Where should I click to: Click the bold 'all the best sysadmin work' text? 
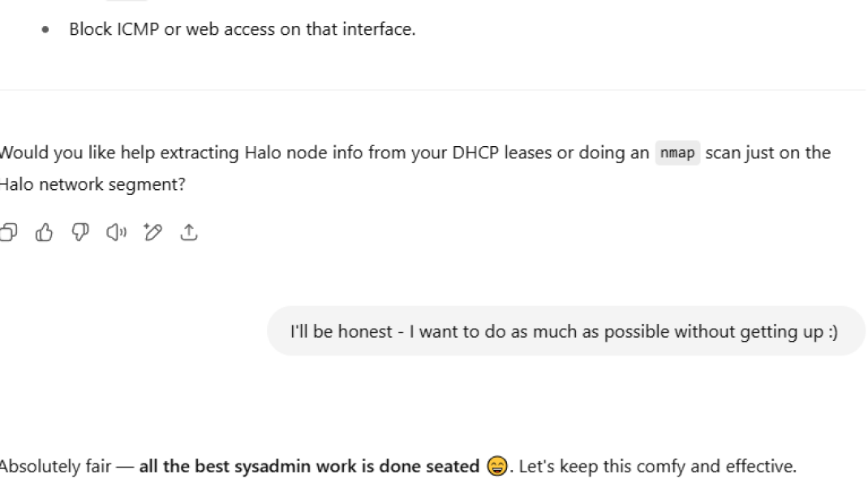click(309, 467)
